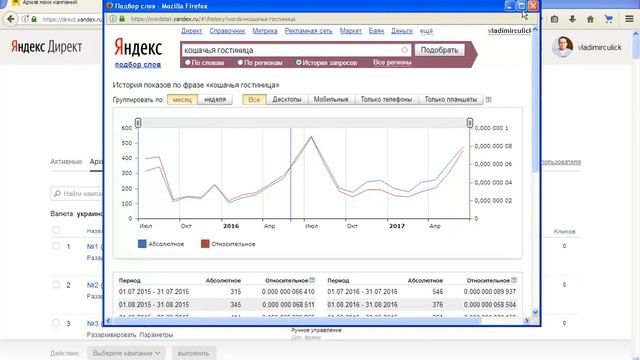Click the search magnifier in campaign search box
Viewport: 640px width, 360px height.
coord(57,193)
